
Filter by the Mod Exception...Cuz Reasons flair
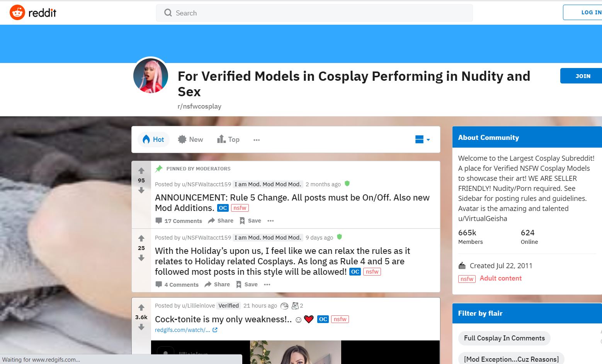[x=511, y=359]
